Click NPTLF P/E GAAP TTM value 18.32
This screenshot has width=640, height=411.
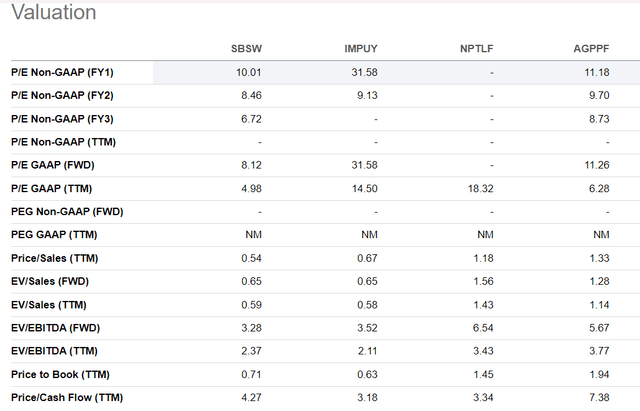[x=480, y=189]
